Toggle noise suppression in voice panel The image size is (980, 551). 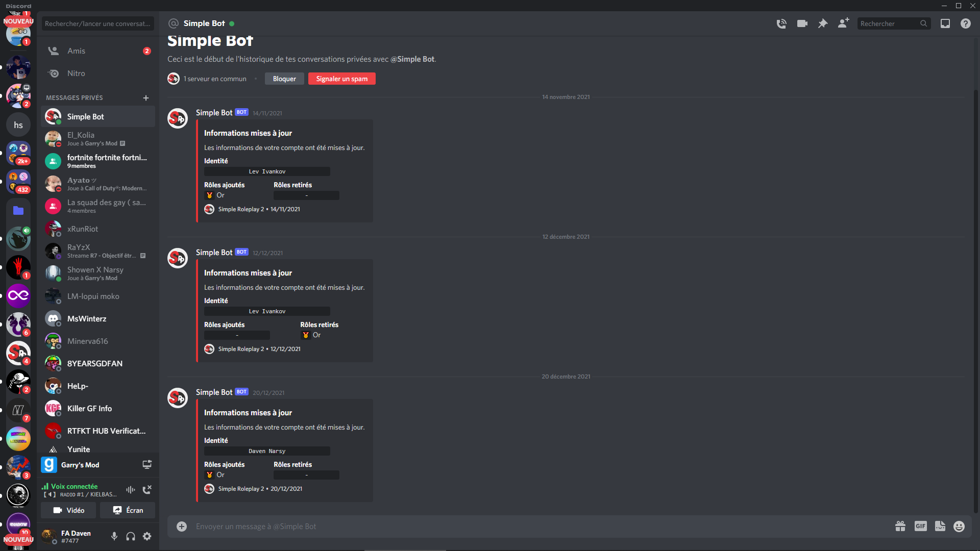(131, 490)
